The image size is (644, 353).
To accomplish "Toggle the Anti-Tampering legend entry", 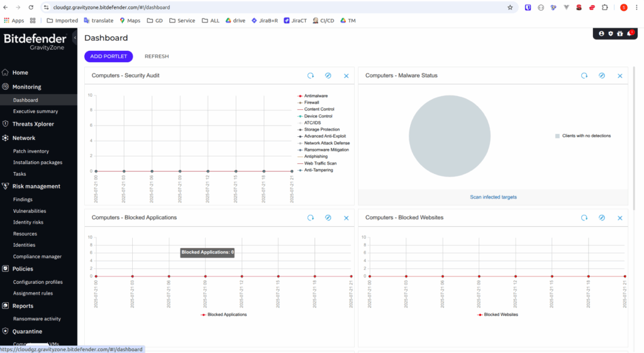I will pyautogui.click(x=316, y=170).
